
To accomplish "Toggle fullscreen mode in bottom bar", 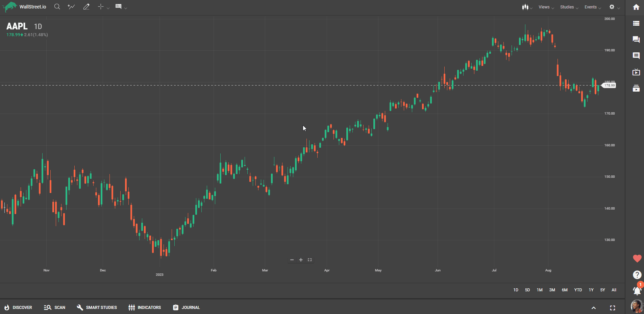I will click(613, 308).
